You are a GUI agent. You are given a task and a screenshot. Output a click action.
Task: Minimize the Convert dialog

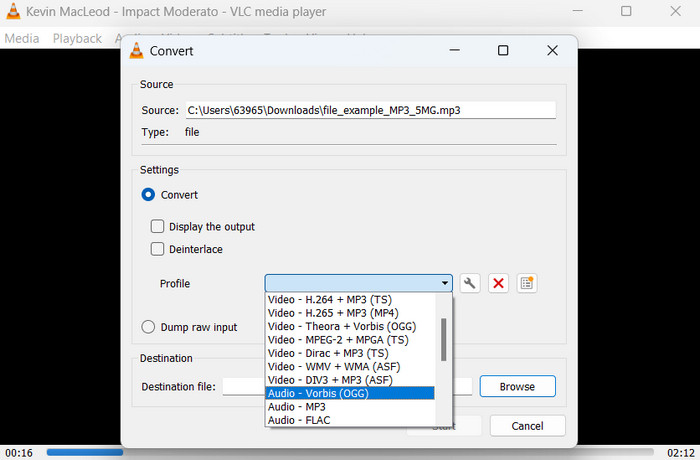[454, 50]
